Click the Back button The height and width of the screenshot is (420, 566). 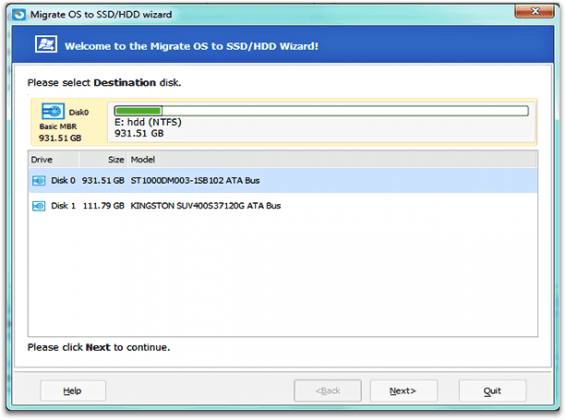(328, 390)
